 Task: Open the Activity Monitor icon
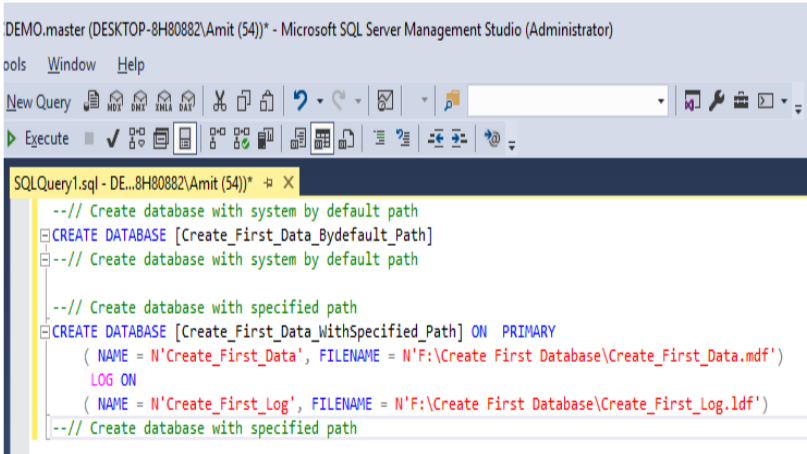coord(385,100)
